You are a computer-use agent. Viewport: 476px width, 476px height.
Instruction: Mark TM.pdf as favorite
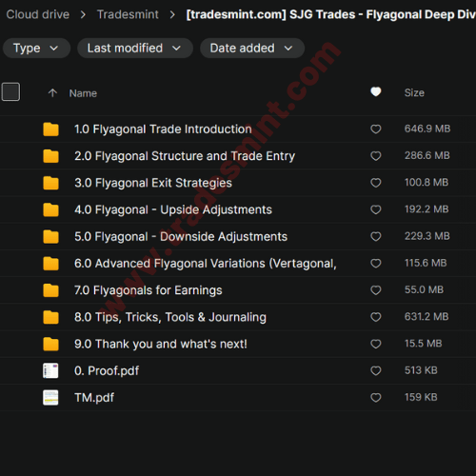click(x=376, y=397)
